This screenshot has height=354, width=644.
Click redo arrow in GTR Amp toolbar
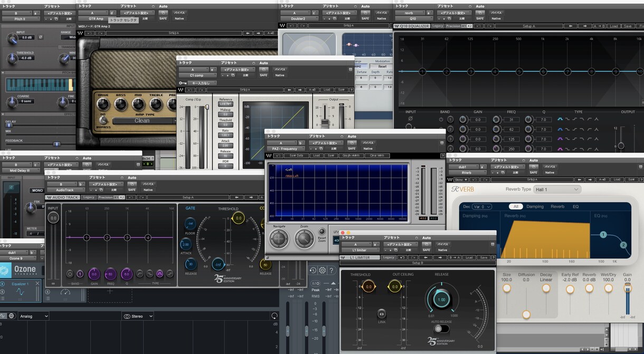coord(101,33)
